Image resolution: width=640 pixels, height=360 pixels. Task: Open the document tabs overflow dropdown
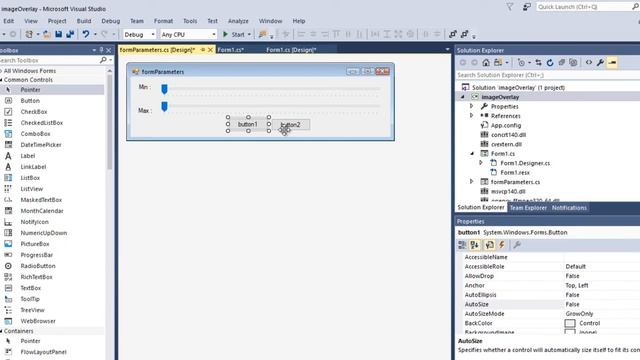pyautogui.click(x=447, y=49)
